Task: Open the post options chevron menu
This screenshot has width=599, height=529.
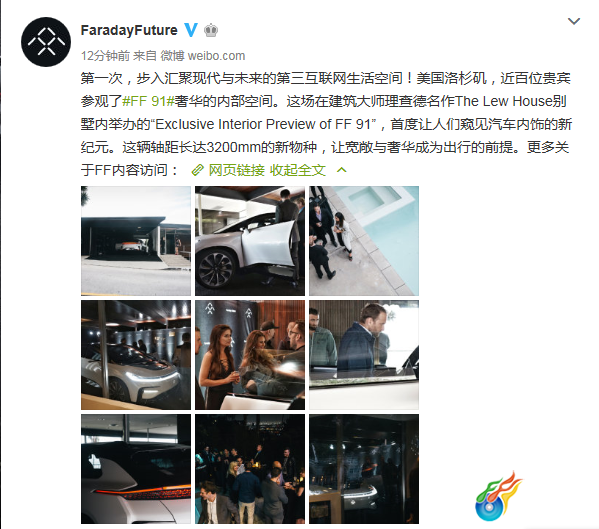Action: tap(574, 21)
